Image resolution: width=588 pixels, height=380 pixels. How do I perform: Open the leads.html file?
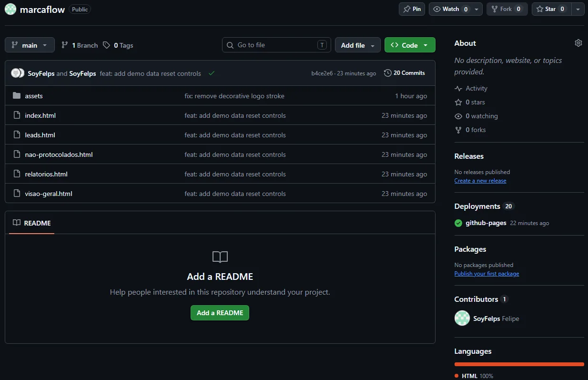click(x=40, y=135)
